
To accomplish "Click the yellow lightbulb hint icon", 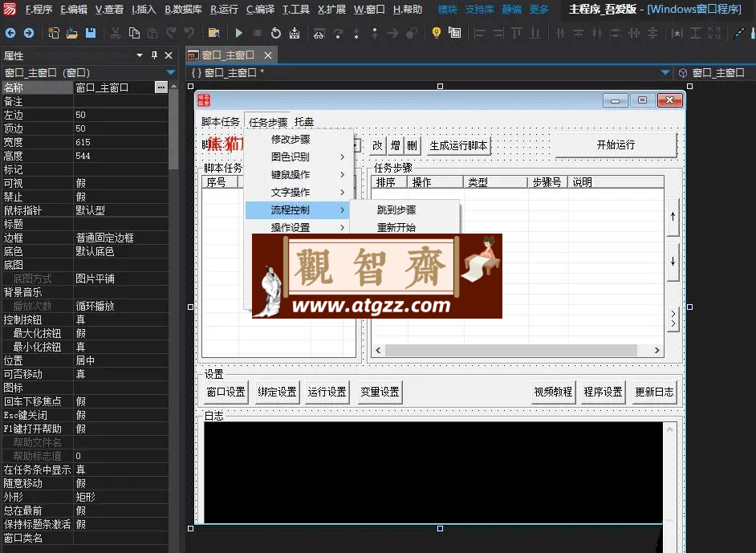I will pyautogui.click(x=437, y=33).
